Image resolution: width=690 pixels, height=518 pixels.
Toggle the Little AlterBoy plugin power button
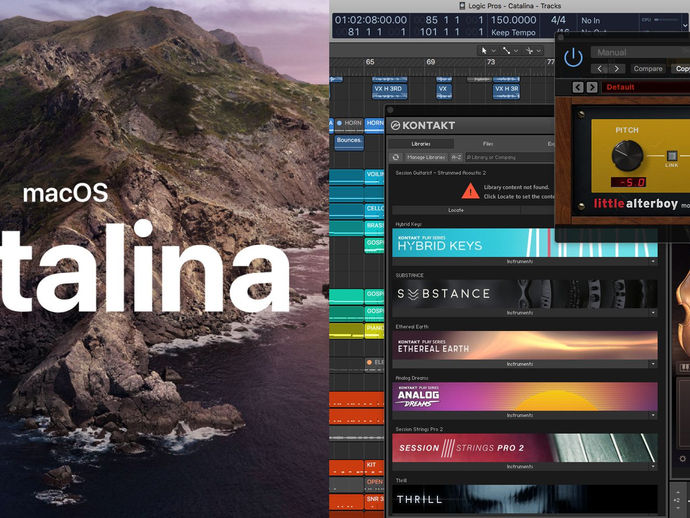coord(573,58)
